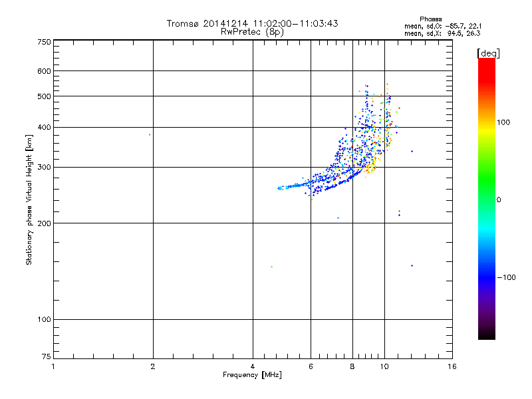
Task: Click the dark purple colorbar bottom section
Action: pos(487,319)
